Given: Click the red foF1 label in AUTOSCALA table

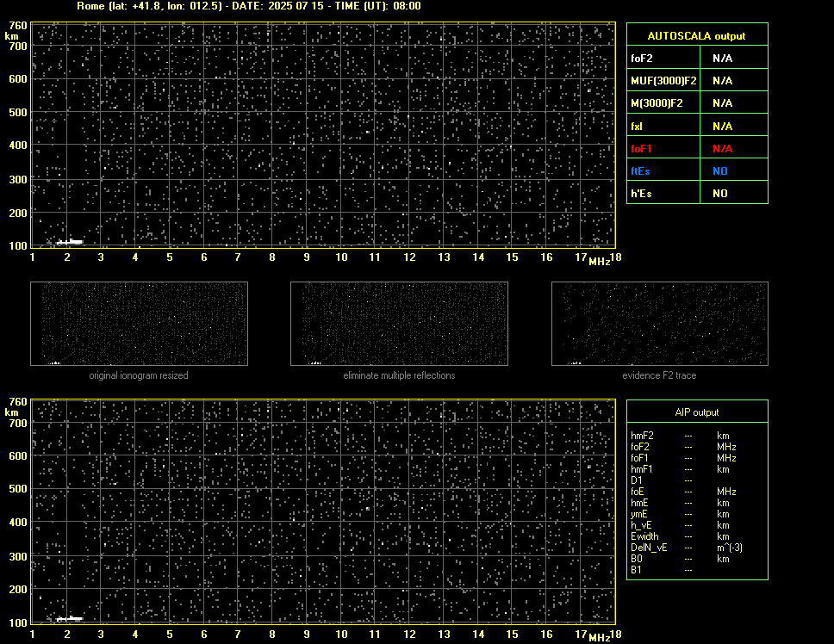Looking at the screenshot, I should point(641,149).
